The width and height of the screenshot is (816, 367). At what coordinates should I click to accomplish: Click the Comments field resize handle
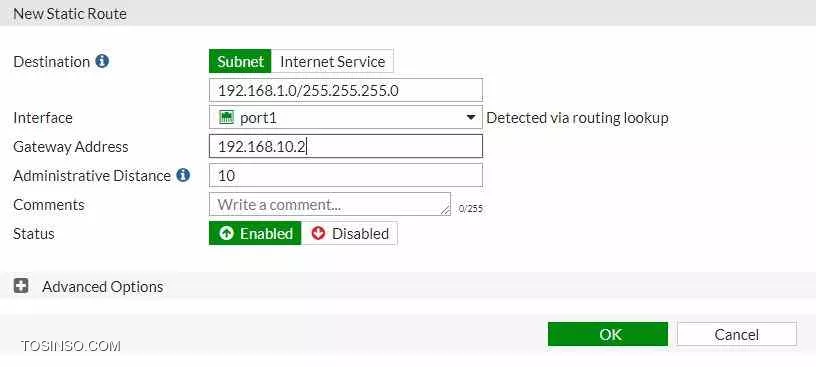[445, 210]
